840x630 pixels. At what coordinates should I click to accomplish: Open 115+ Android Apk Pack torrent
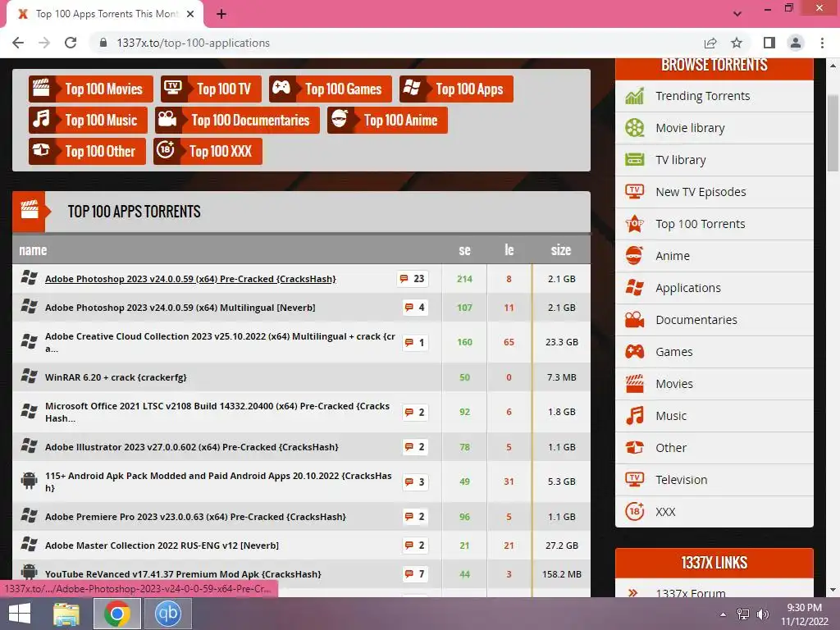tap(218, 482)
